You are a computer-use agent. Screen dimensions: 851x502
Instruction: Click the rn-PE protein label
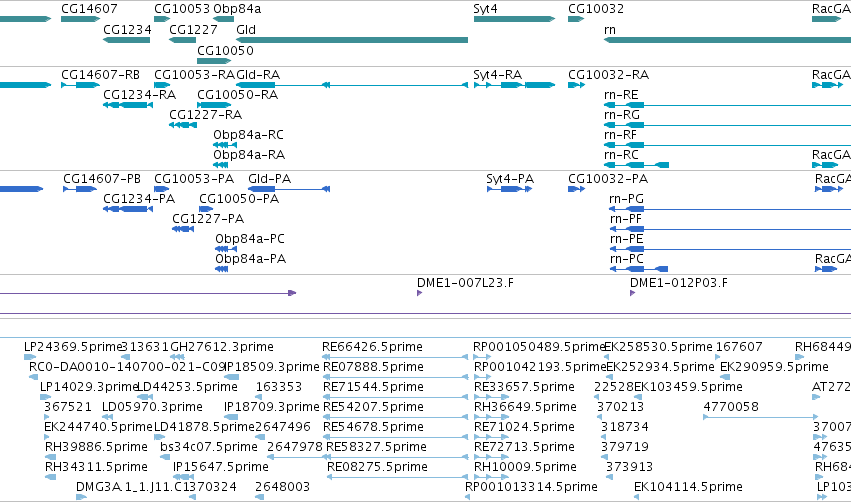[x=627, y=239]
